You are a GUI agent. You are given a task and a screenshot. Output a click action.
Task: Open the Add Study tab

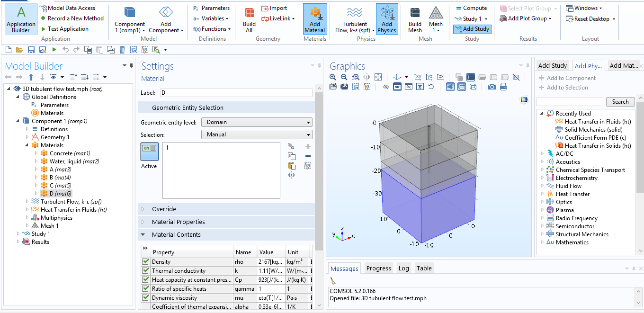(552, 65)
